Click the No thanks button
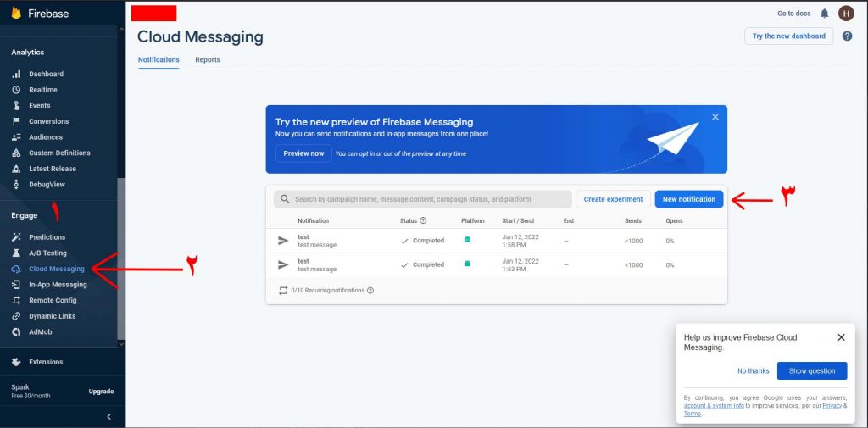 pos(753,371)
